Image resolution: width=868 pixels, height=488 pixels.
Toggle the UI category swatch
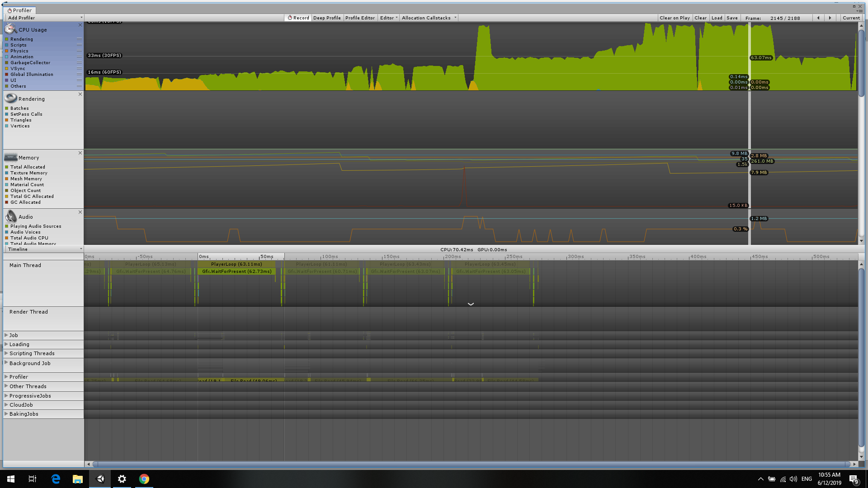[x=7, y=80]
